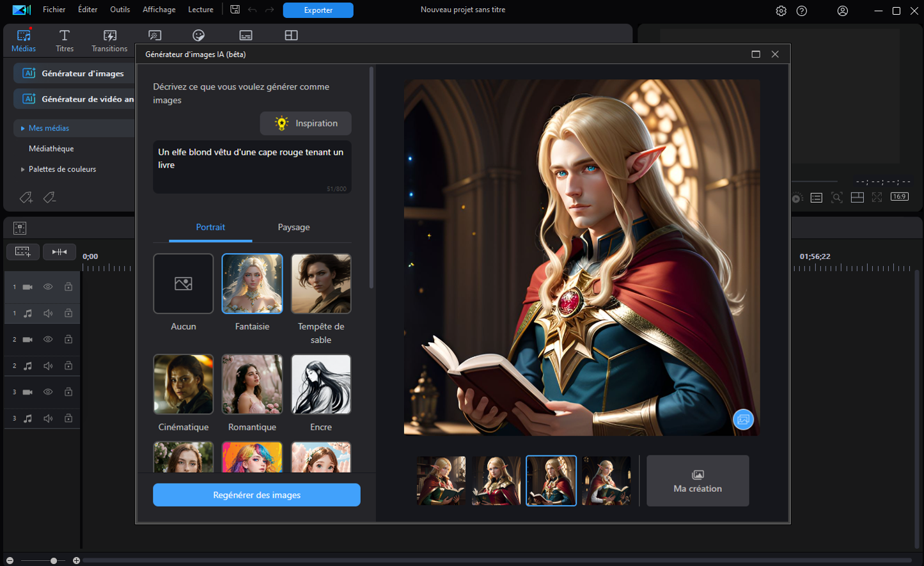Open the help question mark icon
This screenshot has width=924, height=566.
pyautogui.click(x=802, y=11)
